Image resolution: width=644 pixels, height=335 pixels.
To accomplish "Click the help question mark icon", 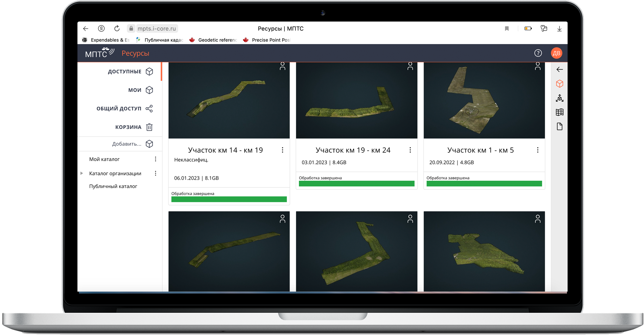I will [x=538, y=53].
